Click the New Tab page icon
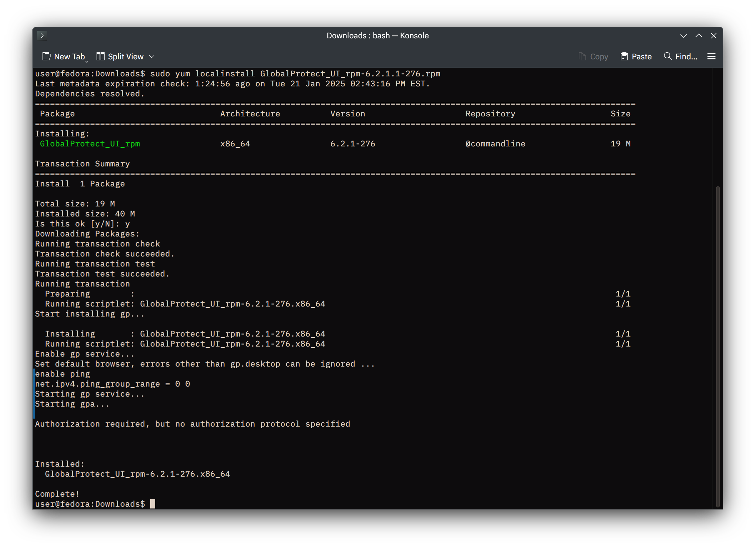 pos(46,56)
